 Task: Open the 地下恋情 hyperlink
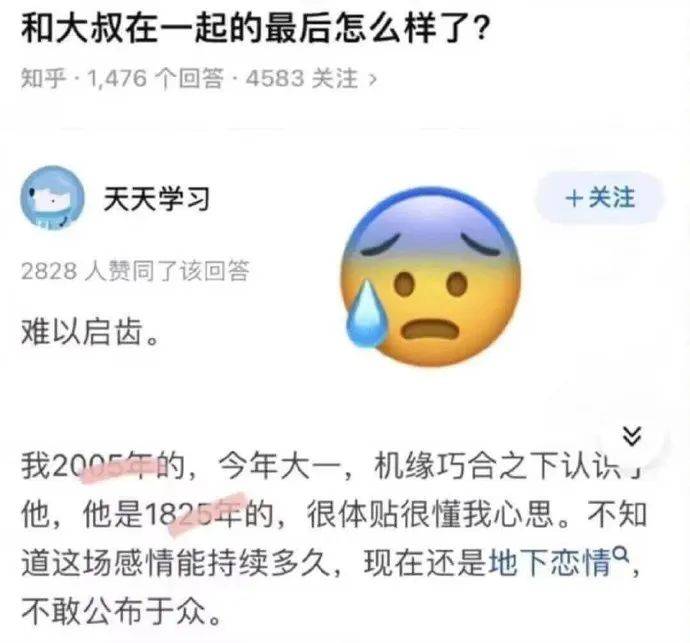pyautogui.click(x=550, y=562)
